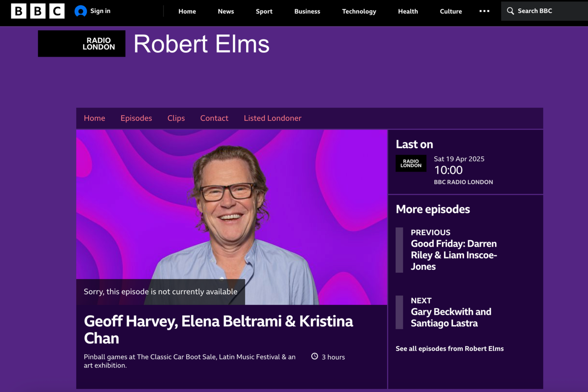Switch to the Episodes tab
This screenshot has height=392, width=588.
[x=136, y=118]
